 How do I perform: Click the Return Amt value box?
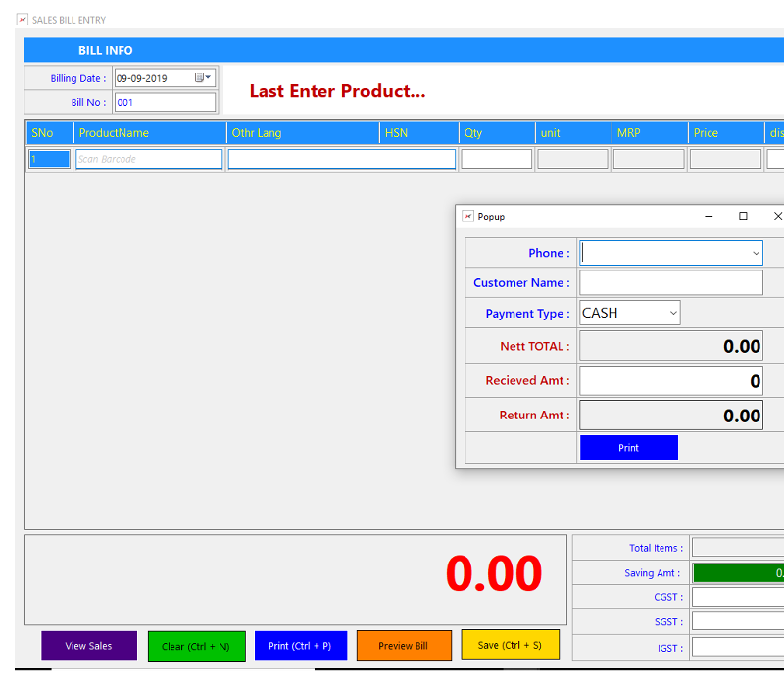(x=671, y=415)
